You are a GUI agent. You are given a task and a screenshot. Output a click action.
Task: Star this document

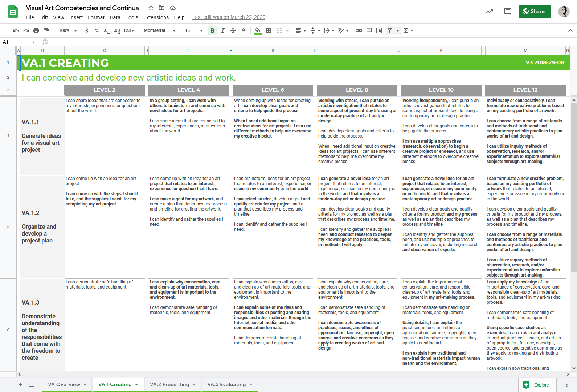pos(151,8)
